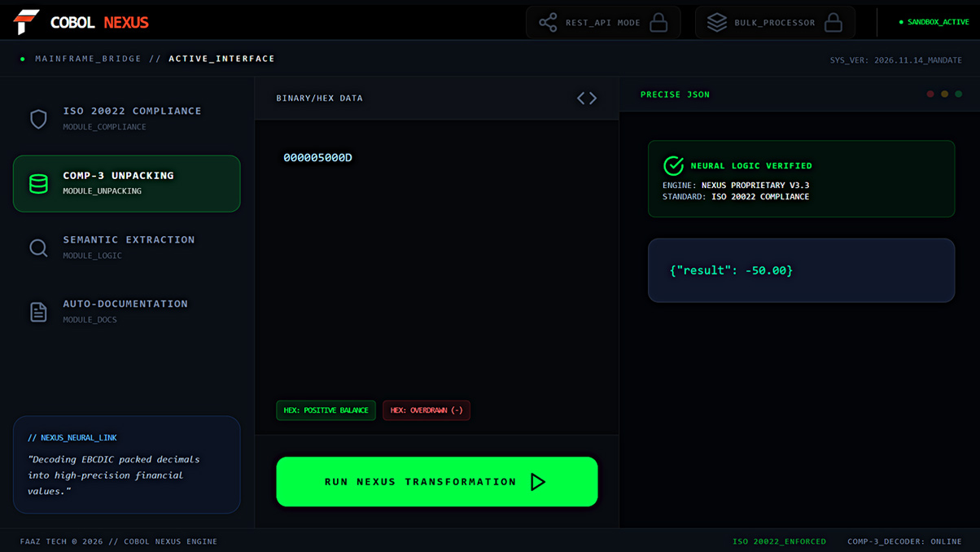Open the ISO 20022 Compliance module
Image resolution: width=980 pixels, height=552 pixels.
coord(127,119)
